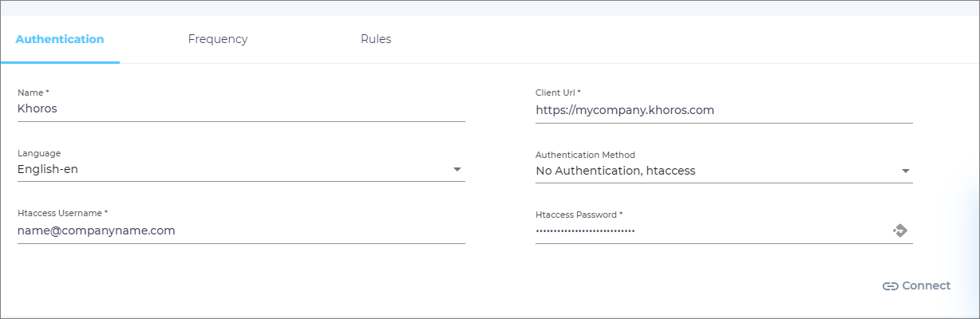Expand the Authentication Method dropdown arrow

click(905, 171)
